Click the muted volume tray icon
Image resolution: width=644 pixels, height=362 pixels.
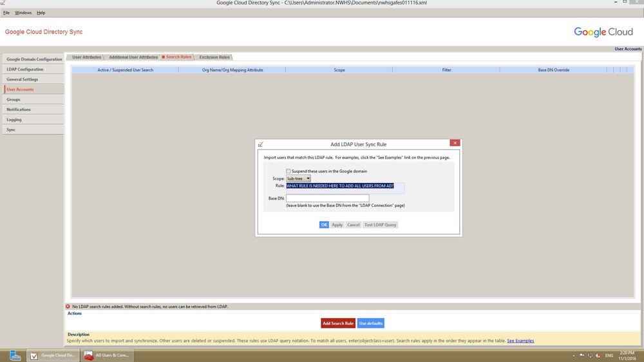tap(598, 356)
